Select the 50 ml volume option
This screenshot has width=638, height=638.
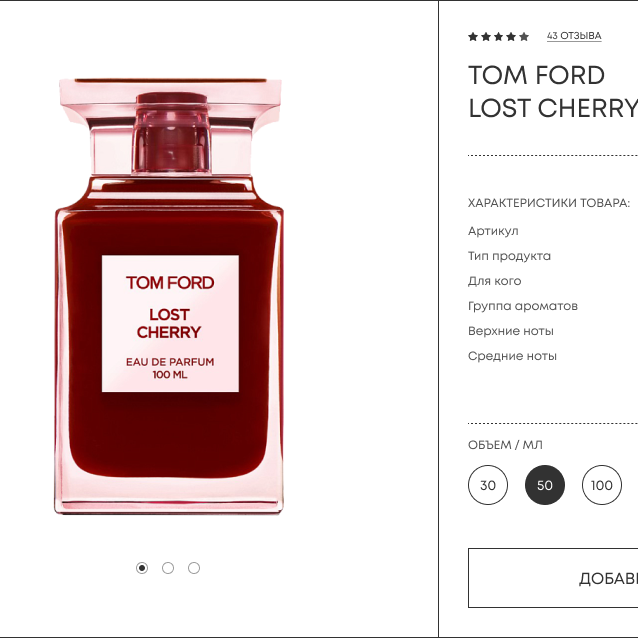click(x=545, y=485)
